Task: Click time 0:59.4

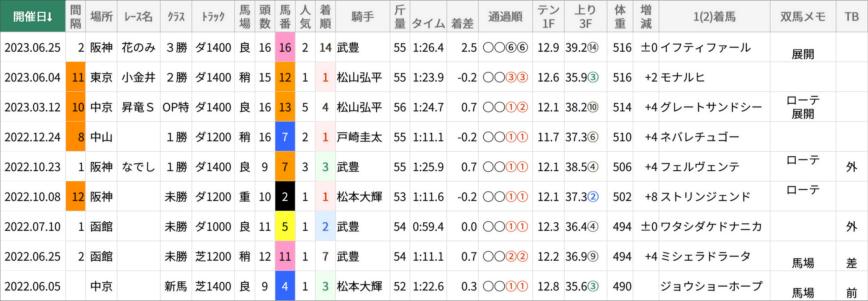Action: click(428, 227)
